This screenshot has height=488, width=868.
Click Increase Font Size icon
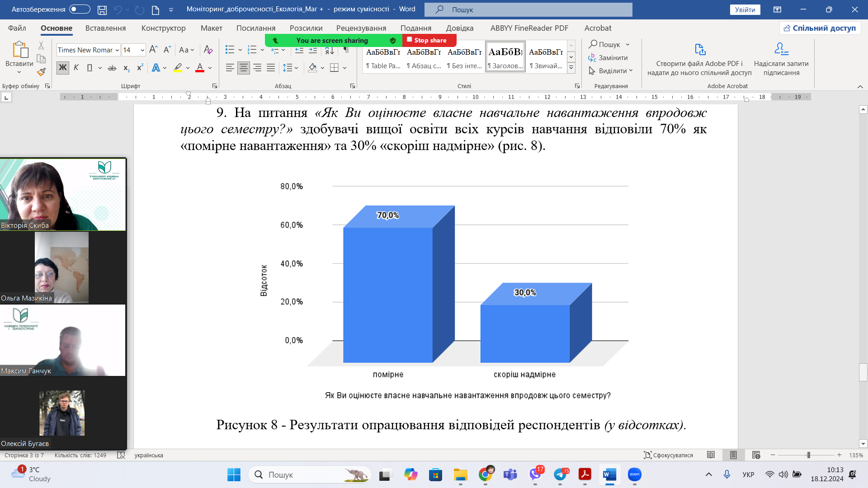(153, 50)
